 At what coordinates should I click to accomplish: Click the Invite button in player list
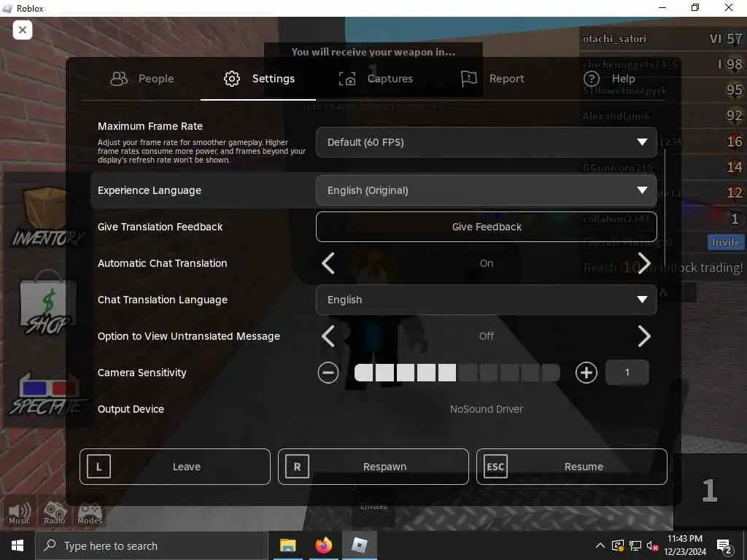[x=726, y=242]
